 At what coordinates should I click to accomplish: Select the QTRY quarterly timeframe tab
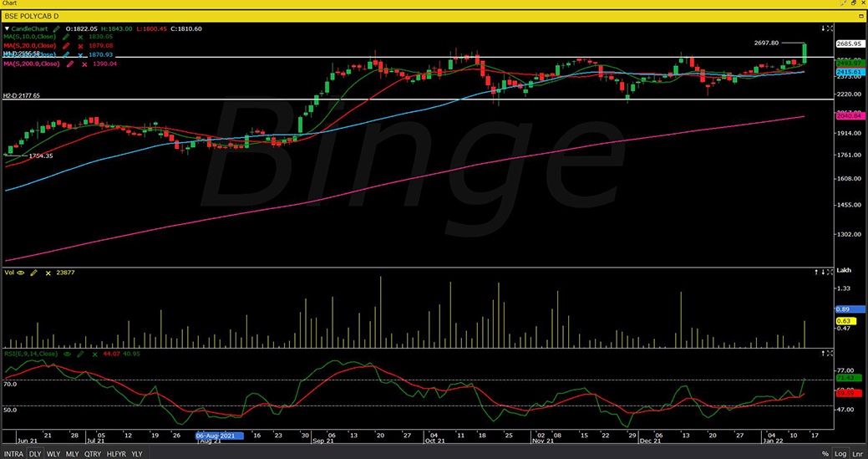pyautogui.click(x=93, y=453)
